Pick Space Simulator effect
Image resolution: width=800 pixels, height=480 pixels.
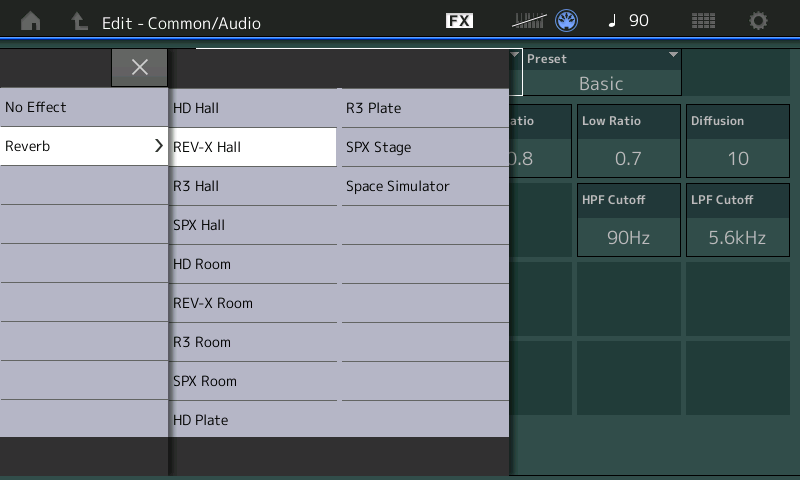(425, 186)
